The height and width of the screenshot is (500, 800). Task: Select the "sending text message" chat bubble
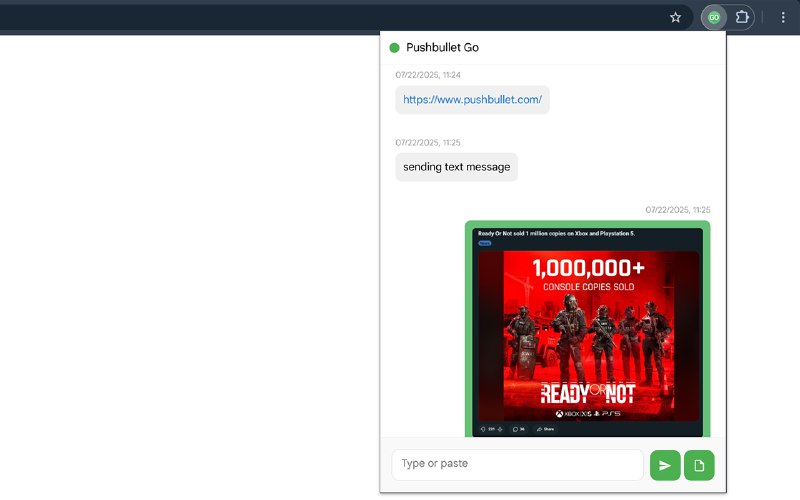(456, 167)
